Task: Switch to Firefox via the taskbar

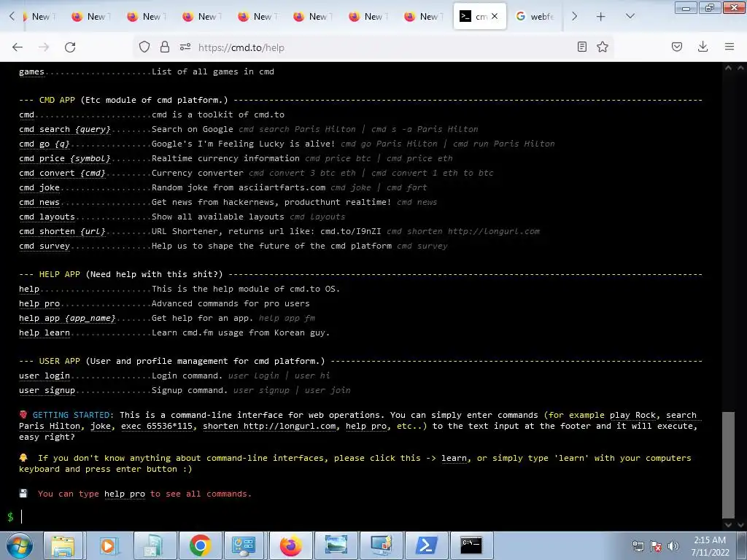Action: point(290,545)
